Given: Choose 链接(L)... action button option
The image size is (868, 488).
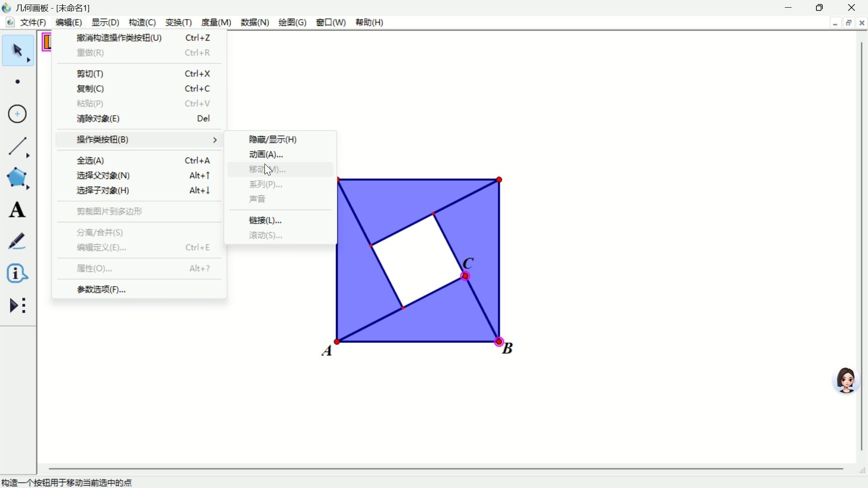Looking at the screenshot, I should click(x=265, y=221).
